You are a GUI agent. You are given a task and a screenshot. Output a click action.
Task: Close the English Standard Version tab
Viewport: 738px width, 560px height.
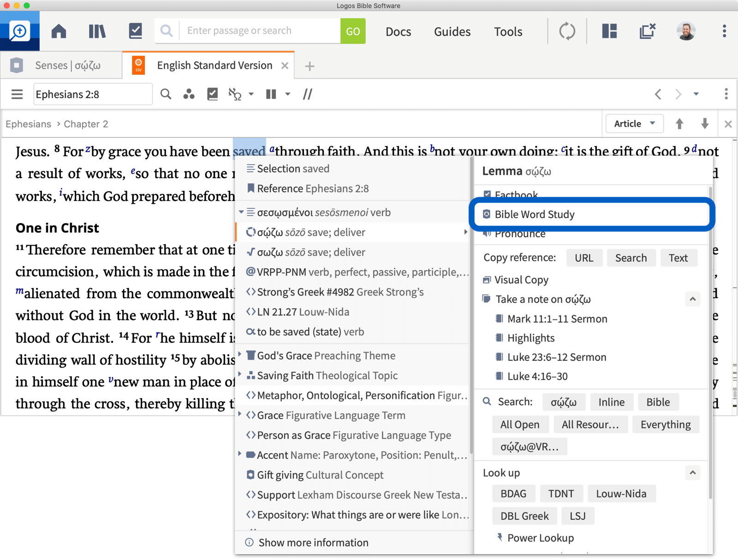285,65
